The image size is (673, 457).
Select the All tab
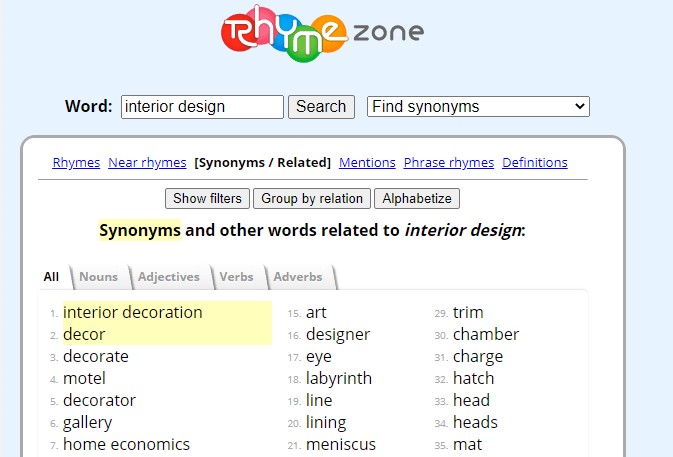51,277
